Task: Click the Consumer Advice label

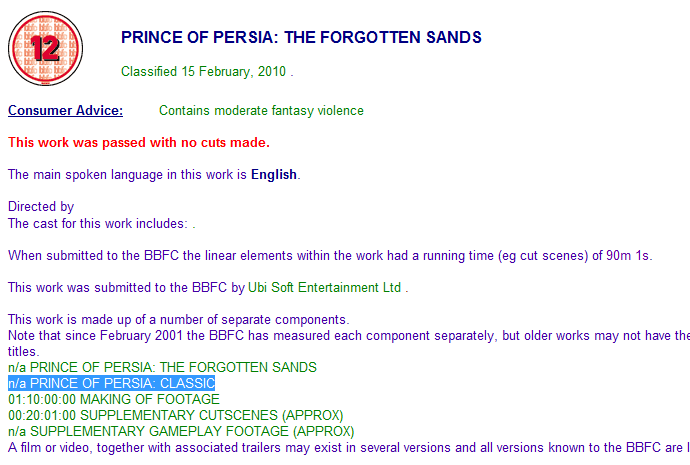Action: tap(65, 110)
